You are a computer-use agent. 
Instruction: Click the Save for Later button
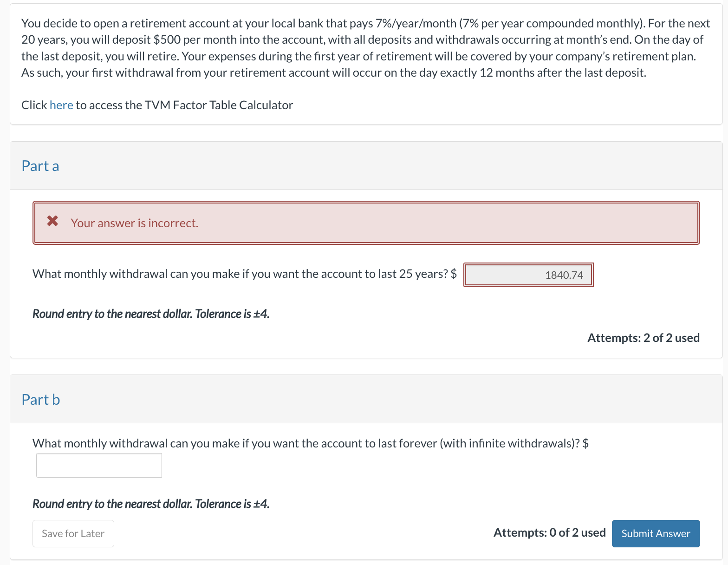coord(73,533)
